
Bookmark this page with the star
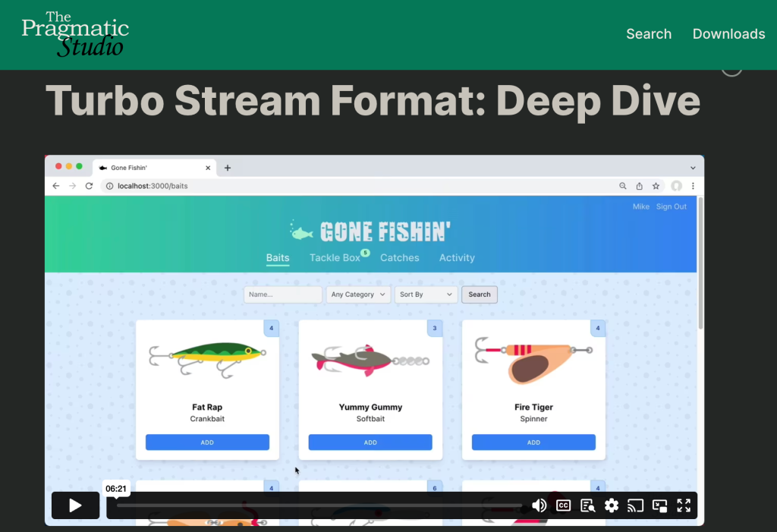click(656, 186)
